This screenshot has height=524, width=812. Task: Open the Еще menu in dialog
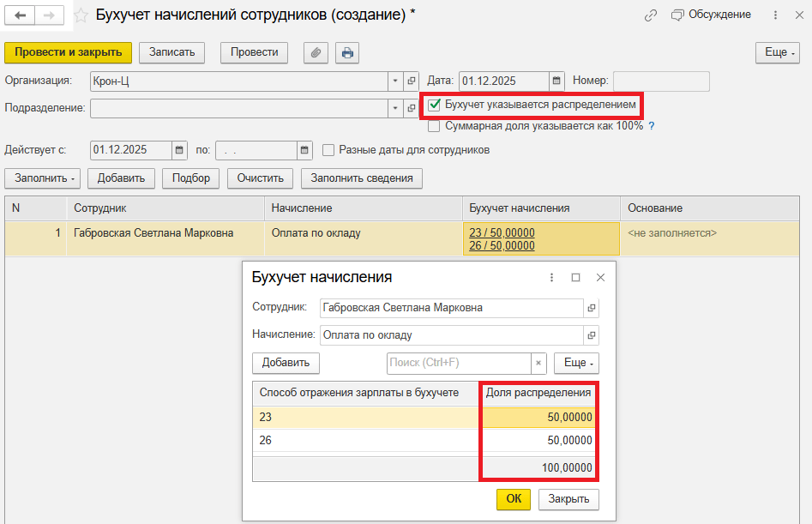click(576, 363)
